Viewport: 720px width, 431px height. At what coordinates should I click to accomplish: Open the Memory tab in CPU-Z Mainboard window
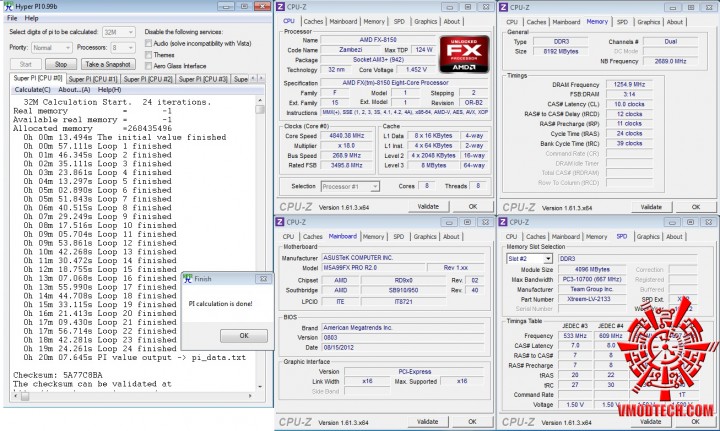pyautogui.click(x=373, y=236)
